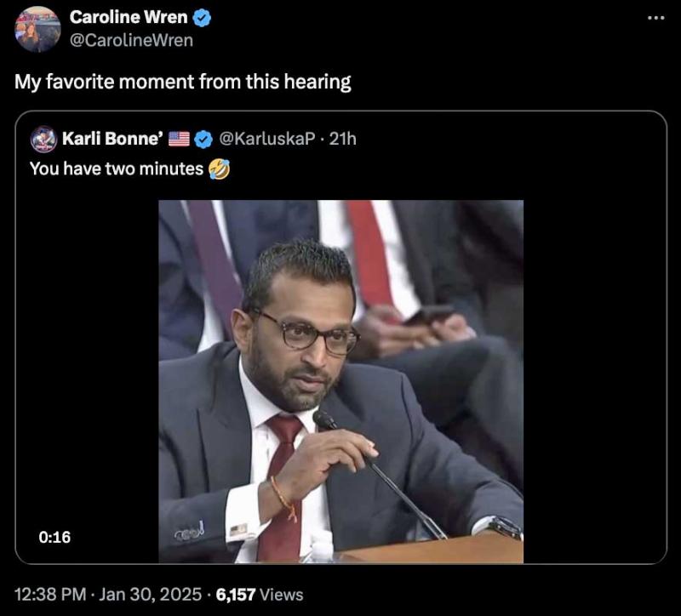681x616 pixels.
Task: Click the American flag emoji
Action: (179, 139)
